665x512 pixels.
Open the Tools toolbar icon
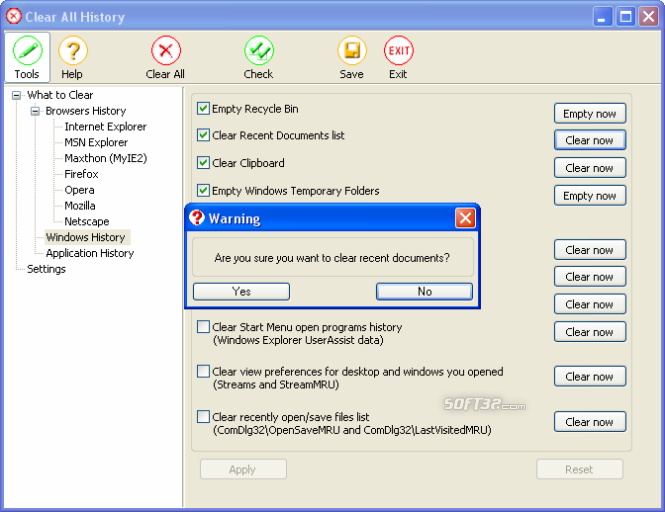pyautogui.click(x=28, y=57)
